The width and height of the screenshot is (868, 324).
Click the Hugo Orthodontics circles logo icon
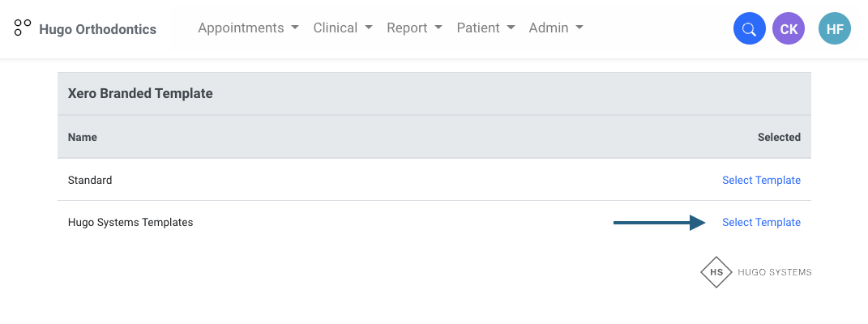[x=23, y=28]
